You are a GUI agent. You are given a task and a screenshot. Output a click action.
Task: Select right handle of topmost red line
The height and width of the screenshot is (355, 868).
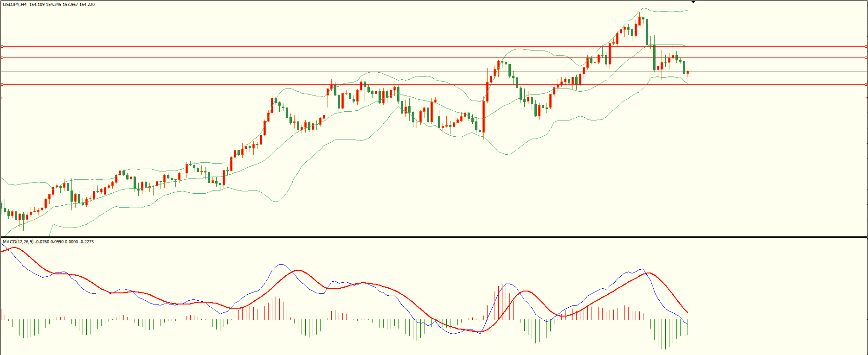coord(866,46)
